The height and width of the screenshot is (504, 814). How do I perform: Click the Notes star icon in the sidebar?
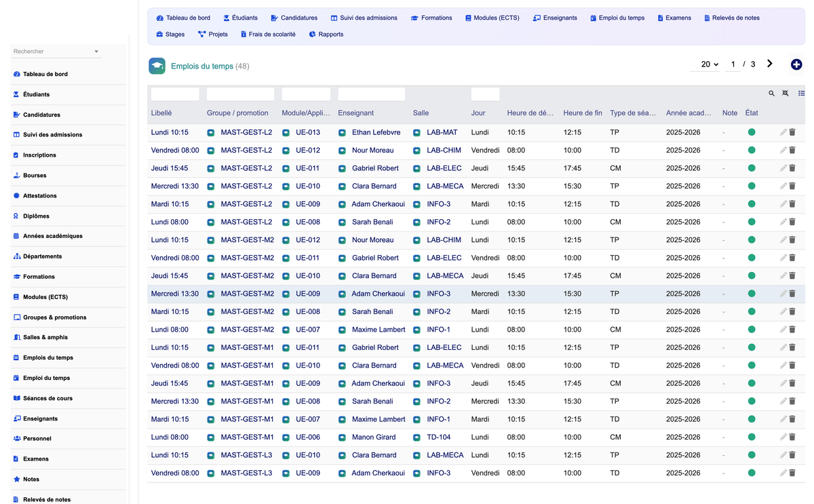coord(16,479)
